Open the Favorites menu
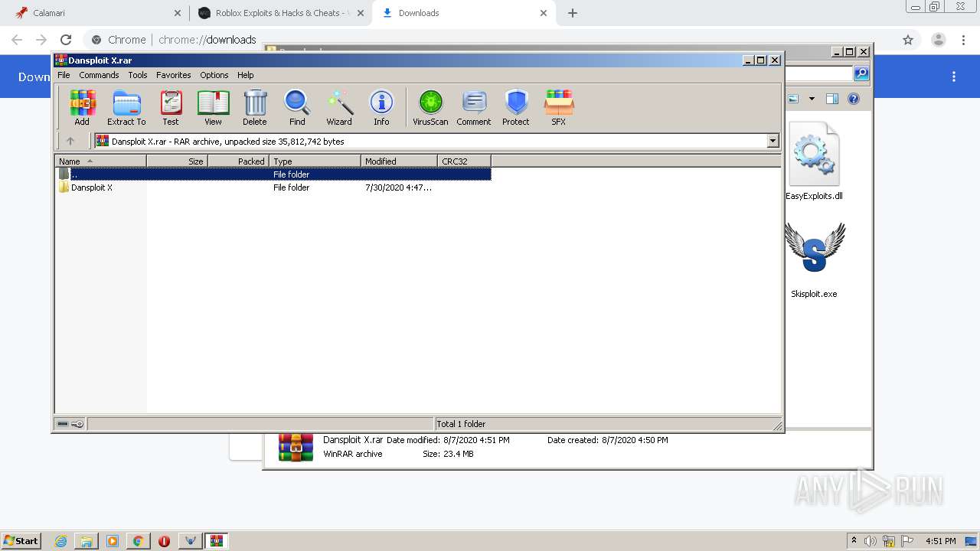Viewport: 980px width, 551px height. click(x=174, y=75)
